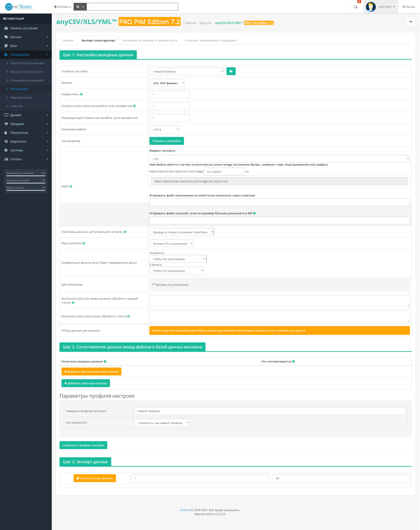Click help icon beside php код в конце
The image size is (420, 530).
tap(128, 316)
